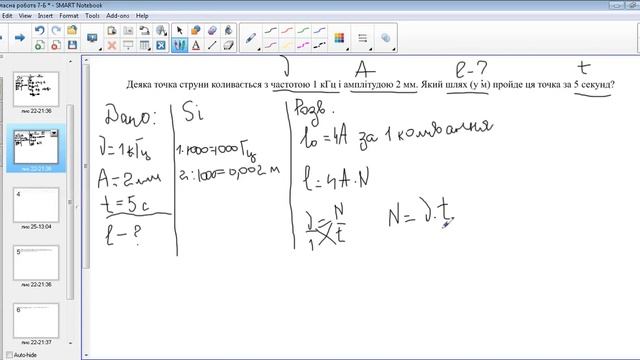Open the view screens monitor icon
This screenshot has height=360, width=640.
coord(92,38)
